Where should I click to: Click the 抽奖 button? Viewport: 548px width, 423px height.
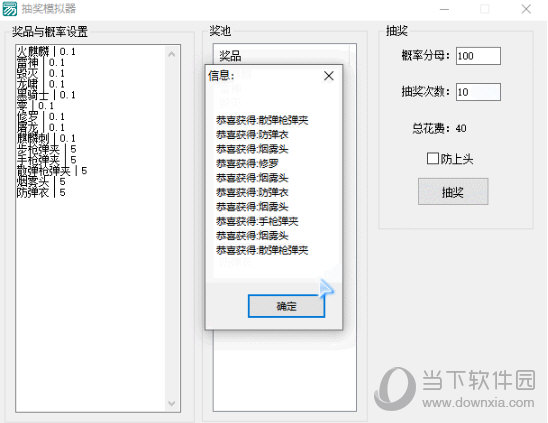point(453,192)
